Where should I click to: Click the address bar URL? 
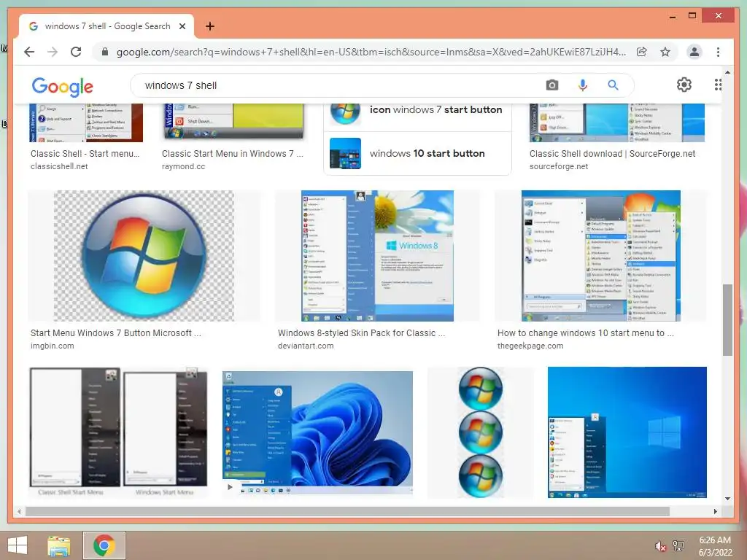[371, 52]
